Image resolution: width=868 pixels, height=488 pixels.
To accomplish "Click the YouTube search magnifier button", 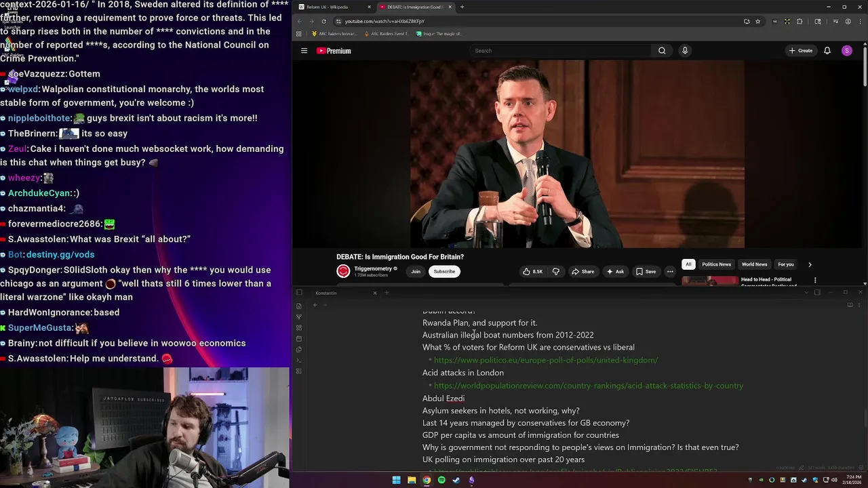I will pos(662,51).
